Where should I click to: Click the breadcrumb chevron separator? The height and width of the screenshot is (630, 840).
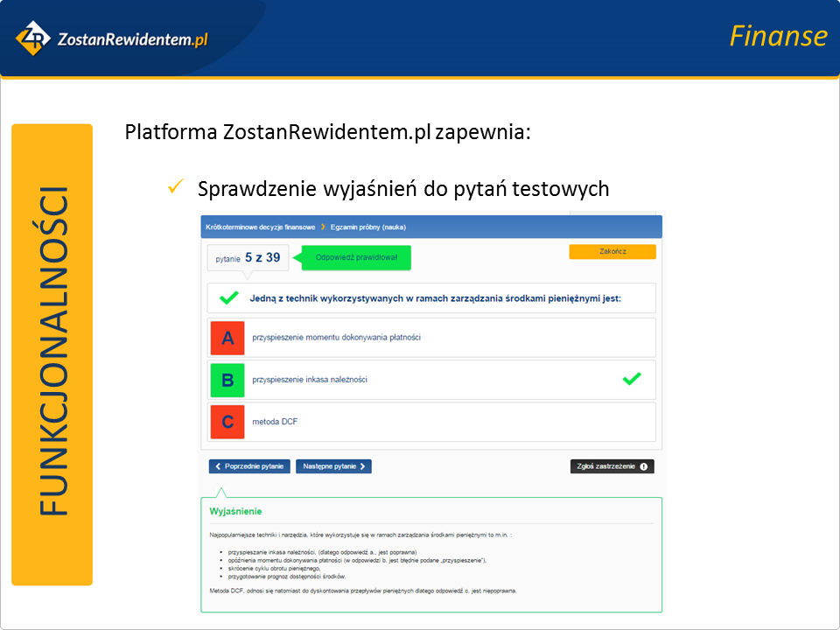coord(322,227)
